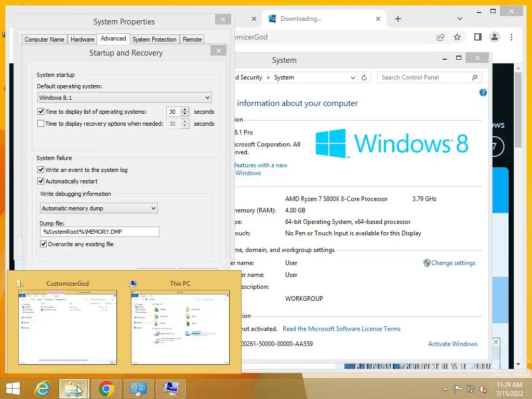Toggle Write an event to system log
This screenshot has width=532, height=399.
(41, 170)
